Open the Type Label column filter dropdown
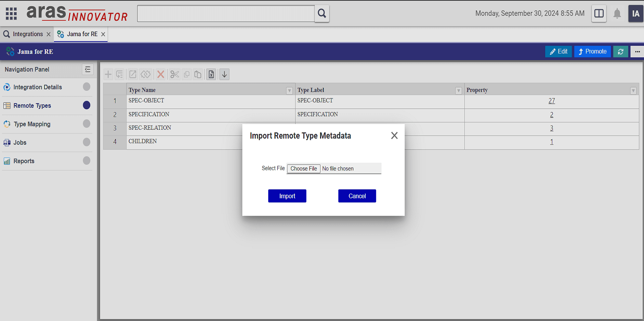This screenshot has width=644, height=321. pyautogui.click(x=458, y=90)
